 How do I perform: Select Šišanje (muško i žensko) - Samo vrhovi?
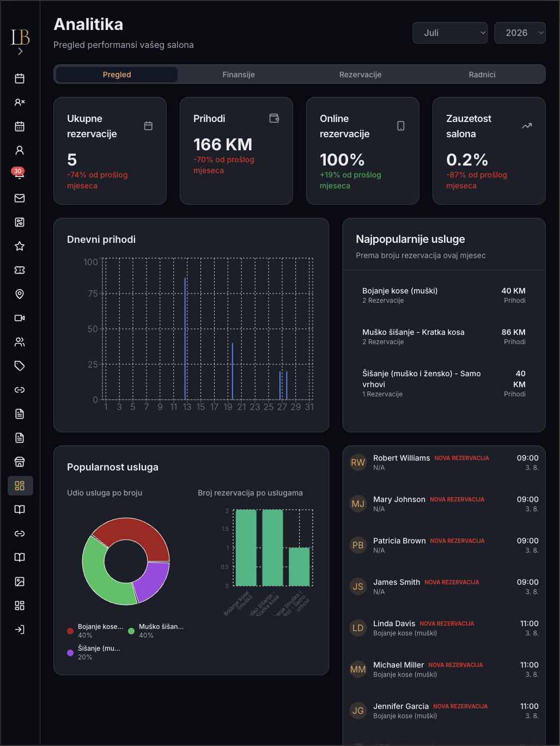coord(444,383)
